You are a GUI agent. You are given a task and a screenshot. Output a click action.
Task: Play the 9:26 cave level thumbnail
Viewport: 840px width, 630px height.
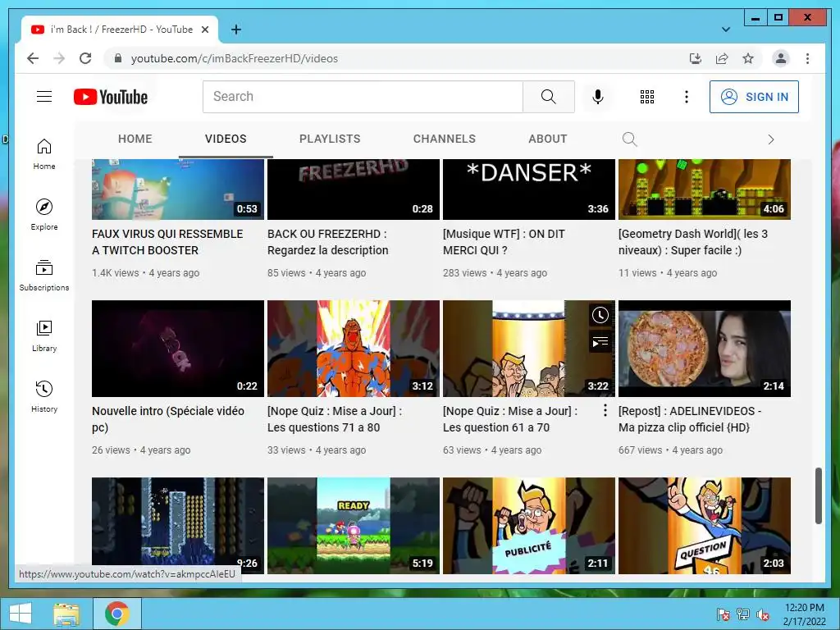pos(178,521)
